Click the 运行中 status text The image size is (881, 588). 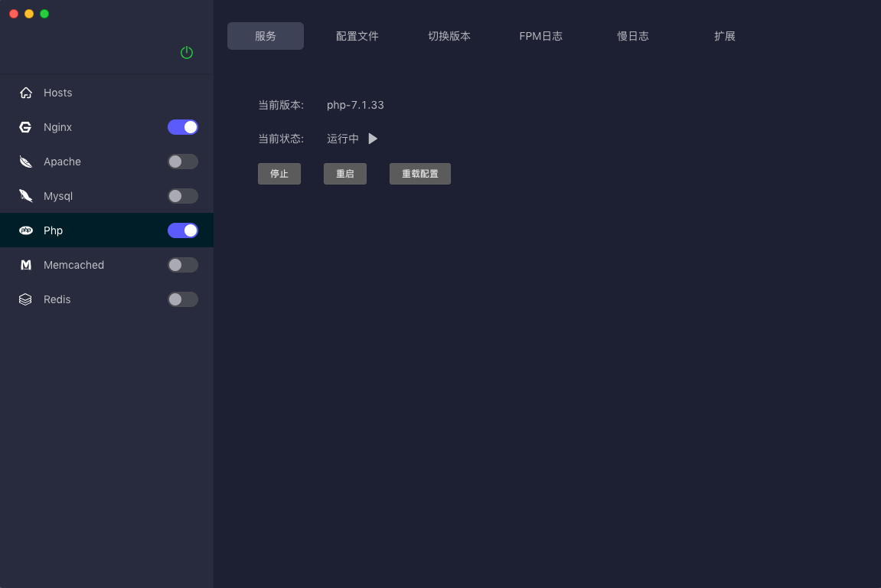click(343, 139)
